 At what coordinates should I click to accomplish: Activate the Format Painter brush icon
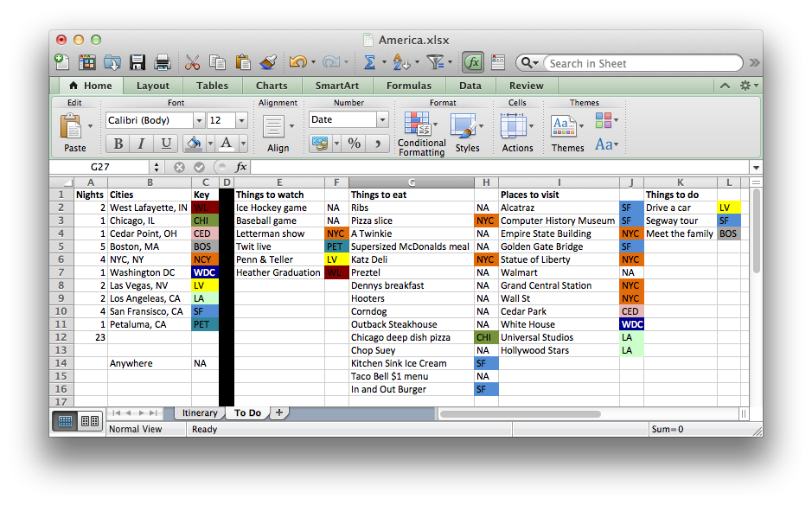point(268,62)
